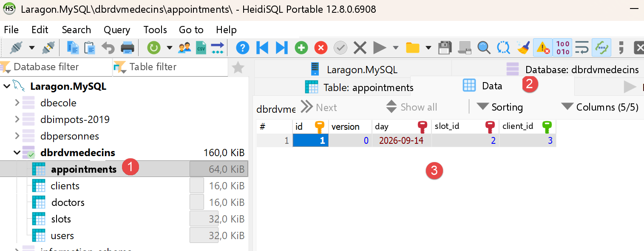Viewport: 644px width, 251px height.
Task: Open the refresh dropdown arrow
Action: click(x=170, y=48)
